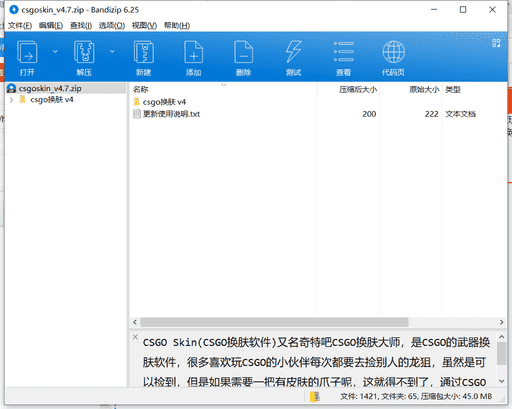This screenshot has width=512, height=409.
Task: Click the Add (添加) files icon
Action: pos(193,52)
